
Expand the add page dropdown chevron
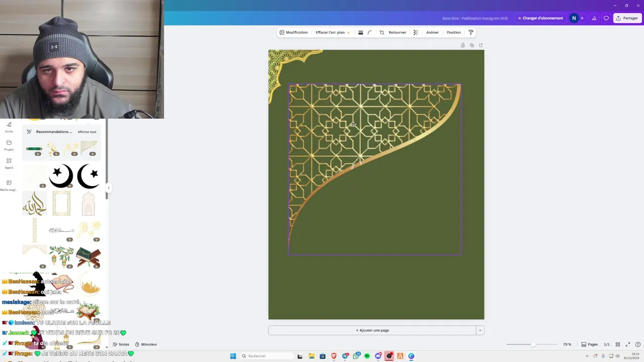480,330
